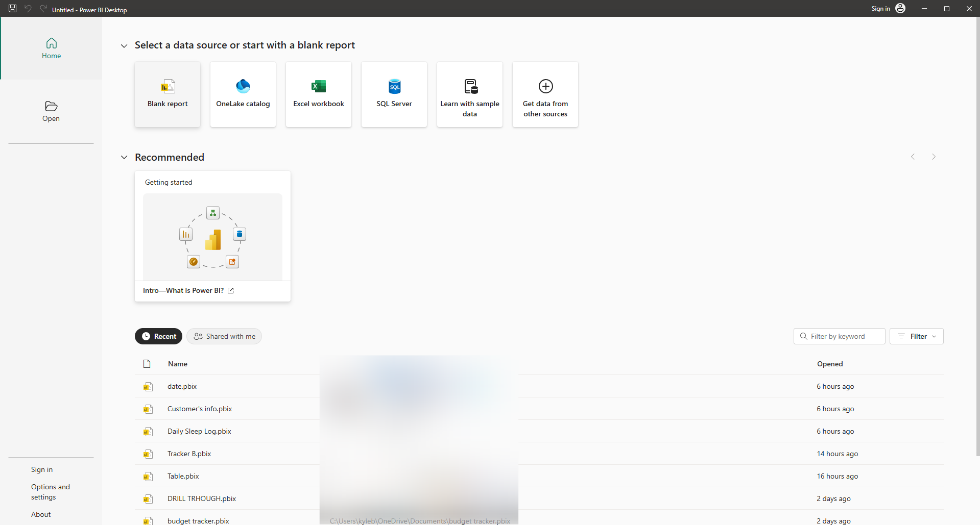This screenshot has height=525, width=980.
Task: Click the Save icon in title bar
Action: coord(13,9)
